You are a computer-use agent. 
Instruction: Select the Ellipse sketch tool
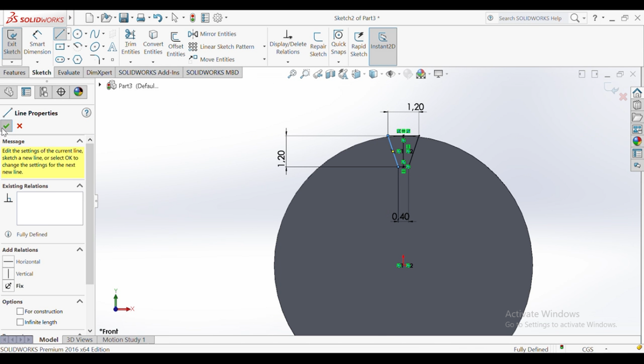click(x=95, y=47)
